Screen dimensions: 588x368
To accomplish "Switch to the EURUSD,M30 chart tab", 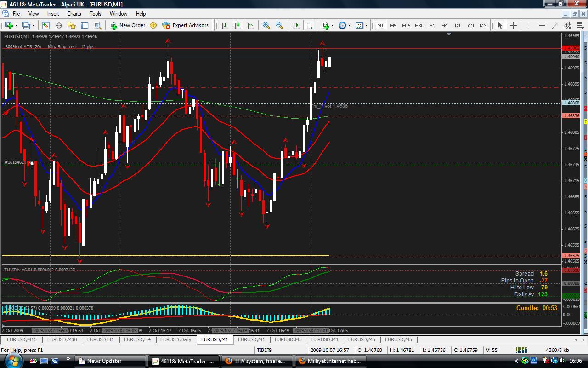I will pyautogui.click(x=62, y=339).
